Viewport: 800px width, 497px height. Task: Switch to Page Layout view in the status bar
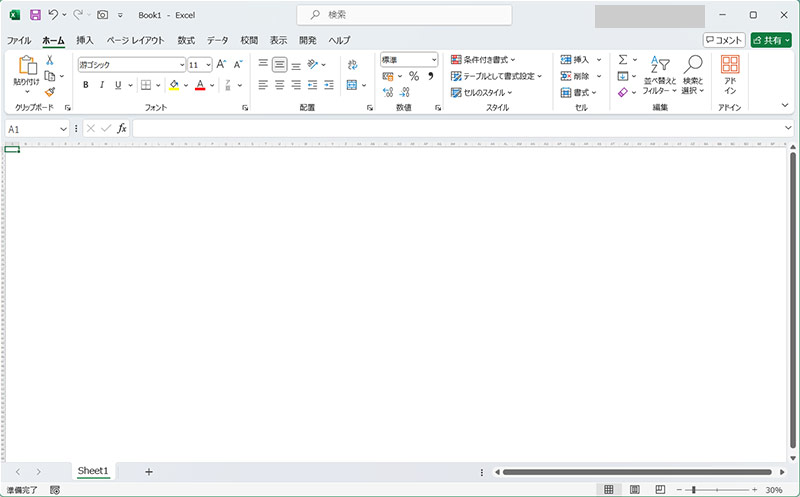click(635, 490)
